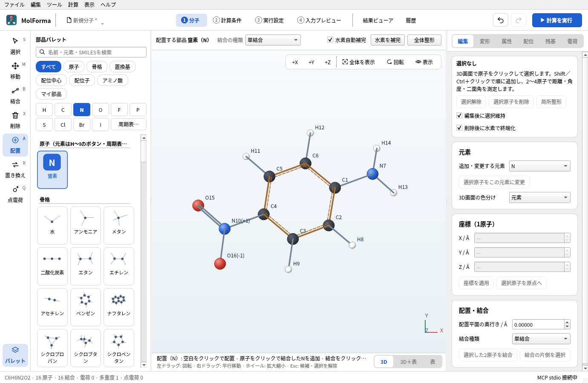Expand the 新規分子 file dropdown arrow
This screenshot has height=383, width=588.
point(102,23)
